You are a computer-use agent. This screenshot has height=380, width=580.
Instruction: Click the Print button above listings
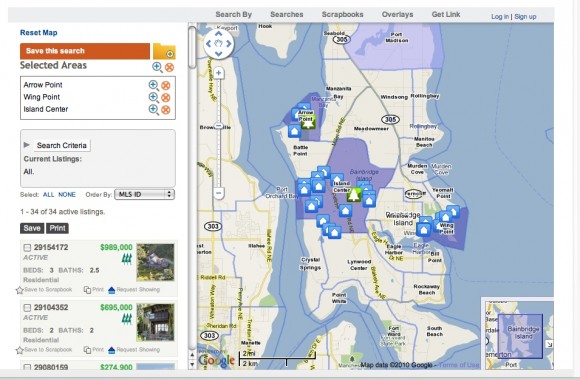(57, 228)
